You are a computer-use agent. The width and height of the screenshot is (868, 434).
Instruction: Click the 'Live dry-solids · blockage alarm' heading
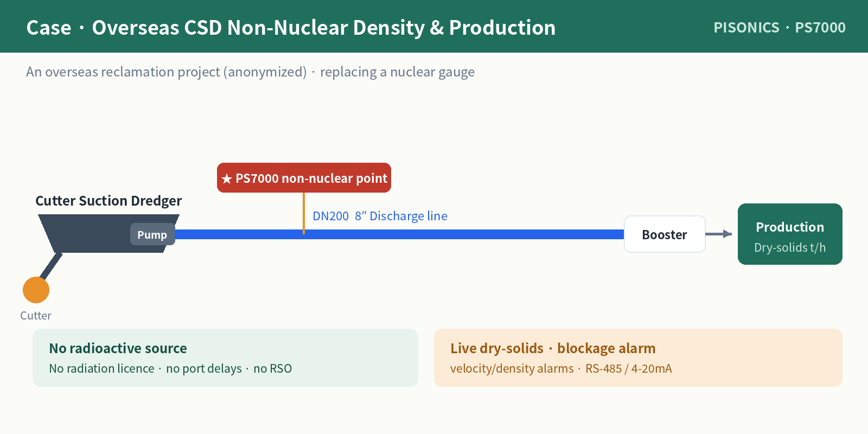point(553,348)
